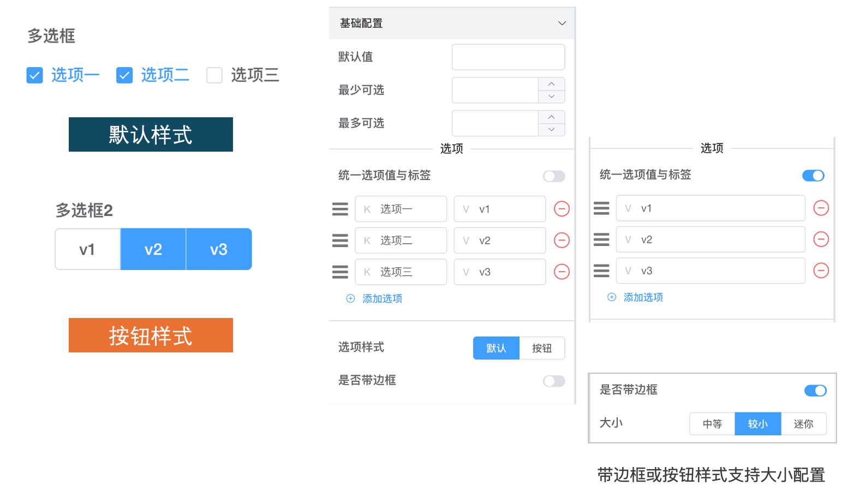Collapse the 基础配置 section chevron

tap(562, 23)
